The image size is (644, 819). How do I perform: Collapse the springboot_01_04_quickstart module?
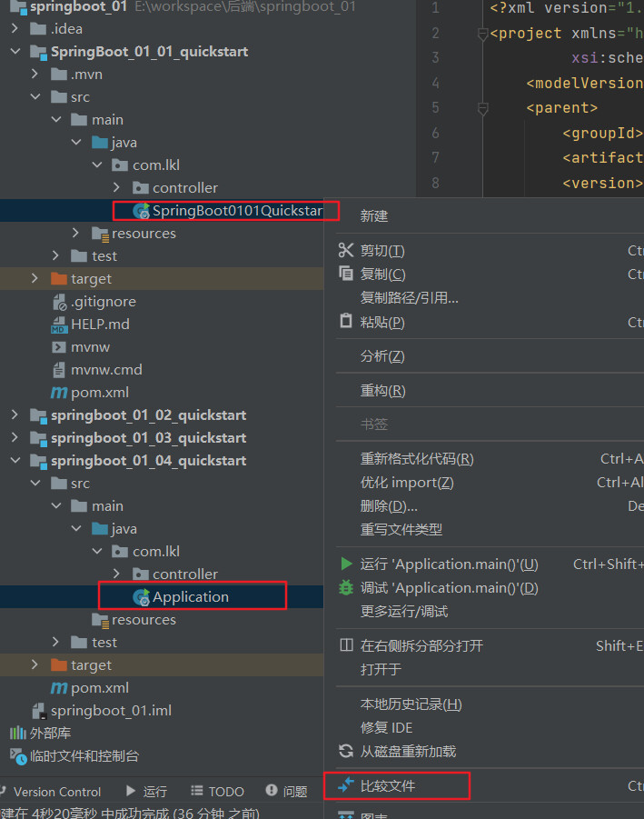[15, 460]
